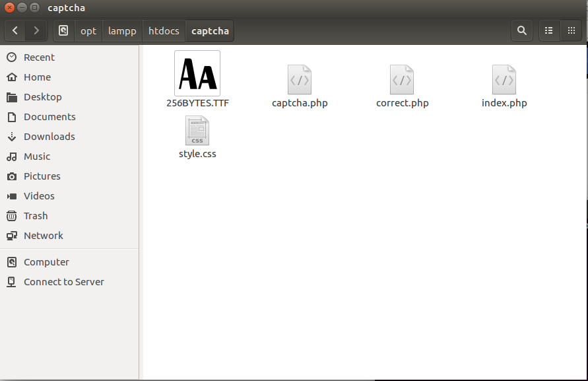This screenshot has width=588, height=381.
Task: Click the style.css file name
Action: [197, 154]
